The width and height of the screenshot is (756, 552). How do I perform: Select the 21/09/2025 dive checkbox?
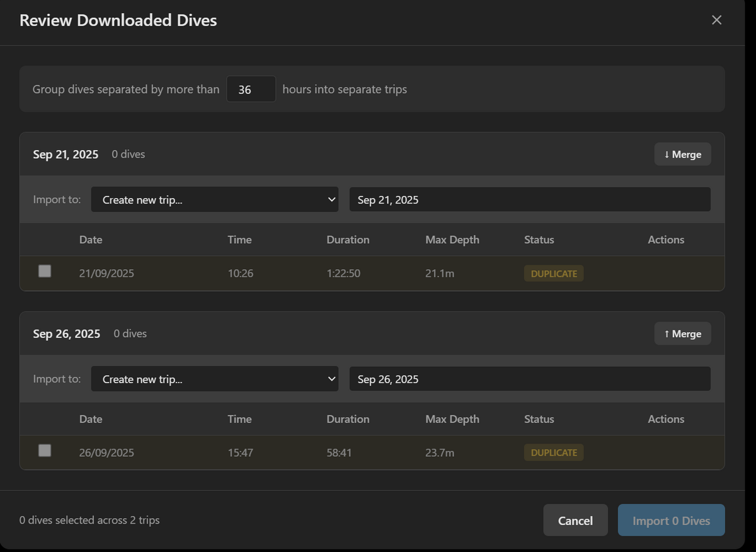point(45,272)
